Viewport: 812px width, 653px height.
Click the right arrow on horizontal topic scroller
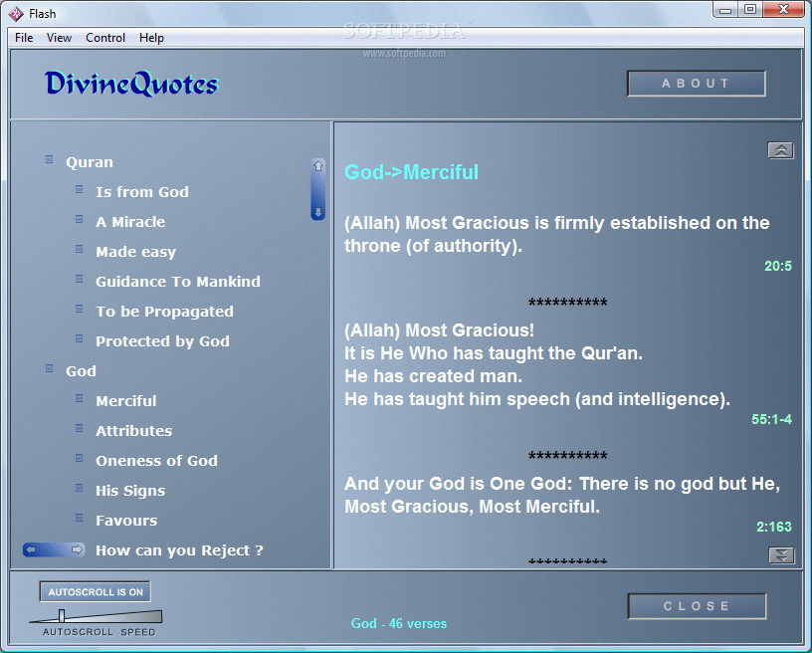77,549
